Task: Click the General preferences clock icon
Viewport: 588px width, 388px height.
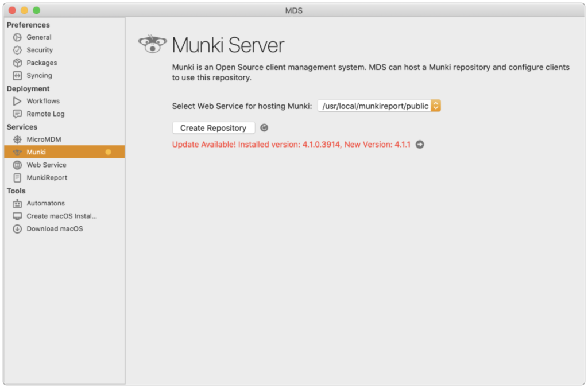Action: pos(17,37)
